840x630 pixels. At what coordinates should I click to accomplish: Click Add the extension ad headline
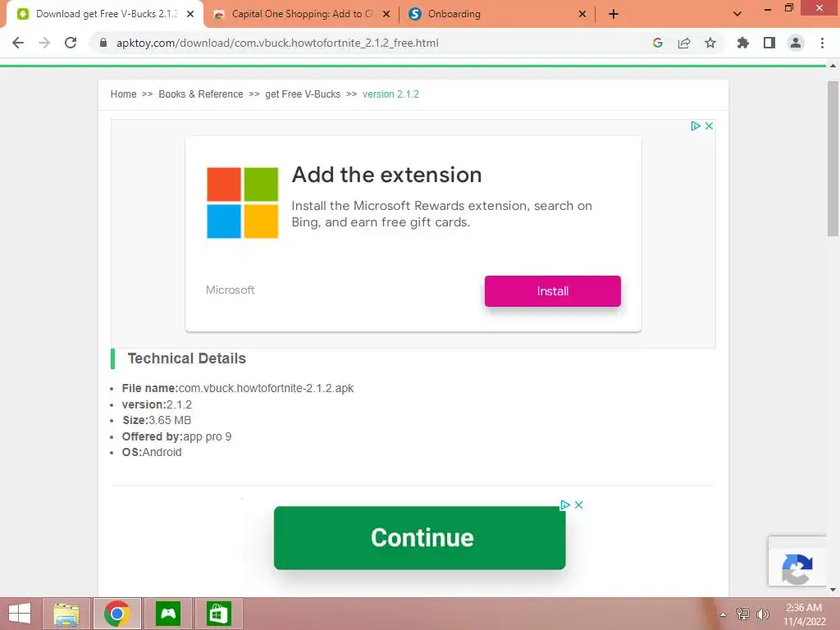pos(386,175)
